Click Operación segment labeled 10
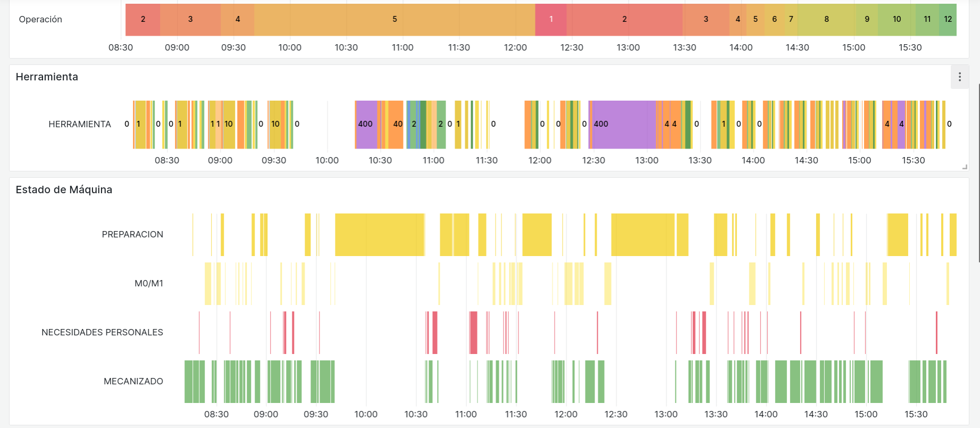The height and width of the screenshot is (428, 980). (897, 19)
